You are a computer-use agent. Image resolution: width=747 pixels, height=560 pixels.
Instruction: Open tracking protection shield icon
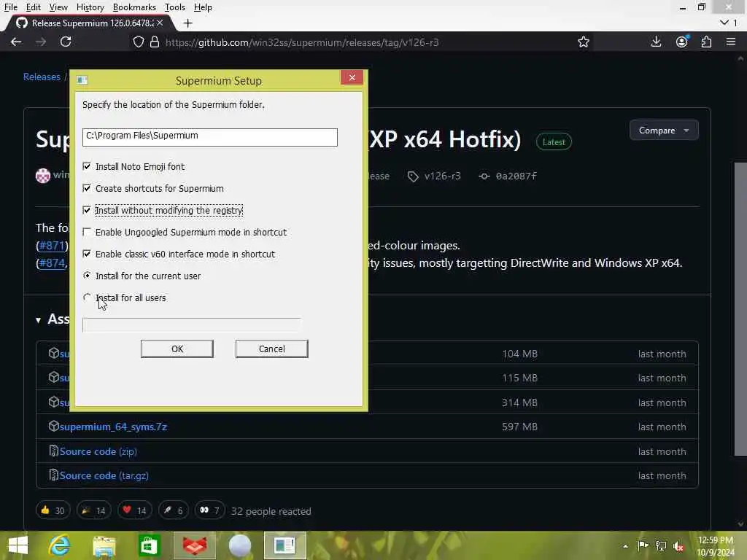pos(138,42)
